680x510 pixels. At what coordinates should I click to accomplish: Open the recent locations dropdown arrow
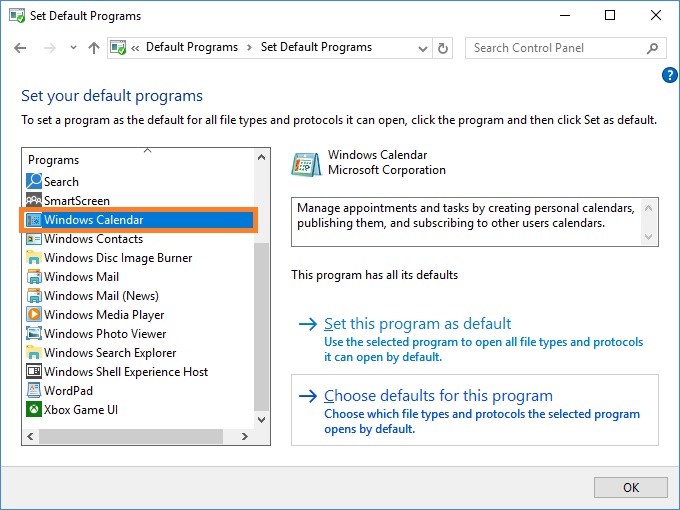73,48
